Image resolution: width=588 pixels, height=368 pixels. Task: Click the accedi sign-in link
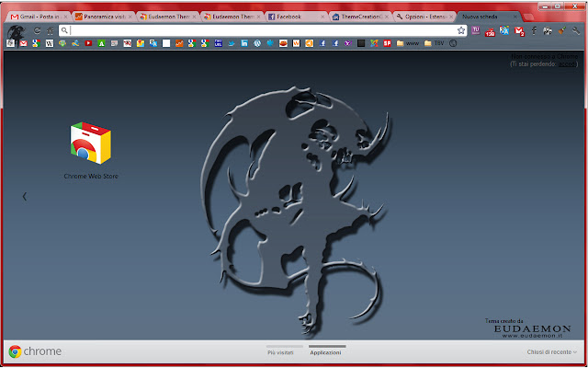(566, 64)
